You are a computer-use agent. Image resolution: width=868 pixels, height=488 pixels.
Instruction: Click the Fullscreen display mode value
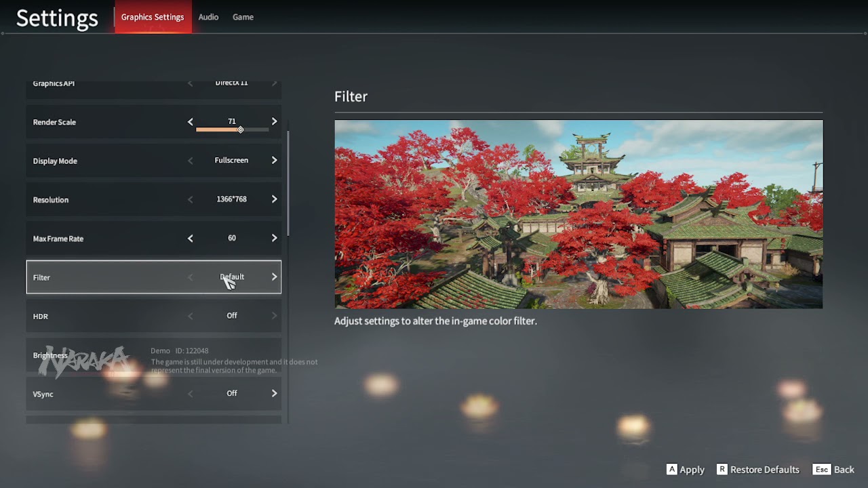click(x=231, y=160)
